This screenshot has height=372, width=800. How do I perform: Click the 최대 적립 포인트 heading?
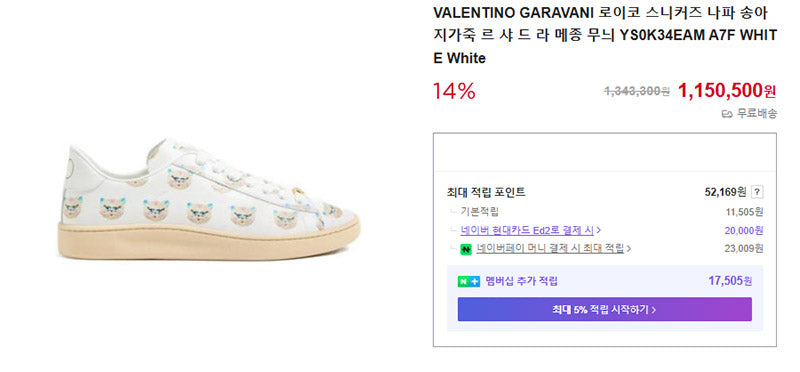point(486,192)
